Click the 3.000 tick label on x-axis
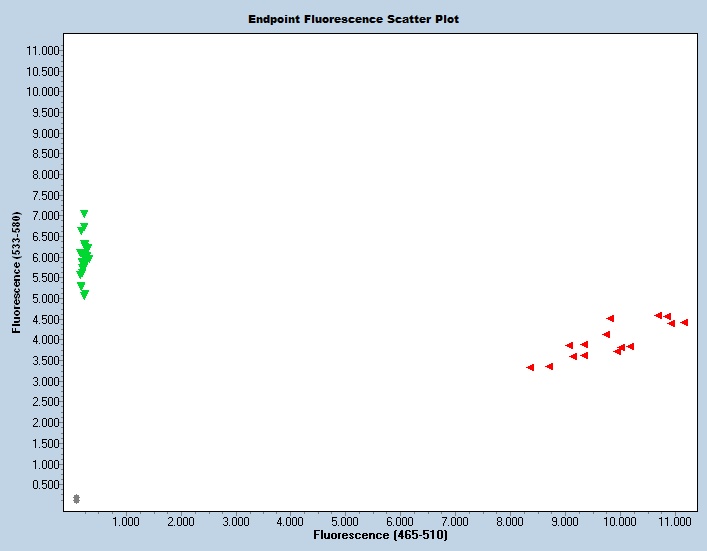Screen dimensions: 707x551 click(x=235, y=522)
